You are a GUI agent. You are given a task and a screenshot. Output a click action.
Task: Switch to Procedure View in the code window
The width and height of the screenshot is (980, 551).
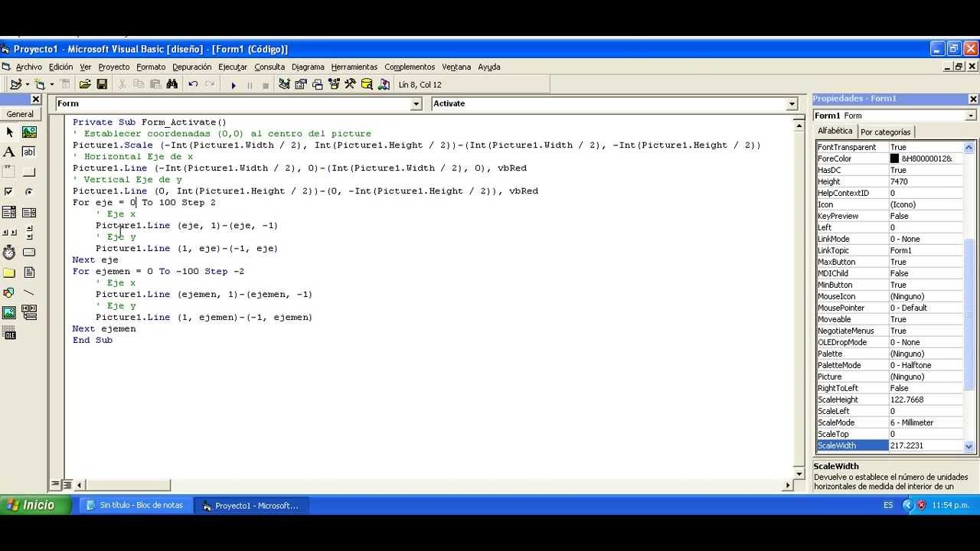pos(55,484)
